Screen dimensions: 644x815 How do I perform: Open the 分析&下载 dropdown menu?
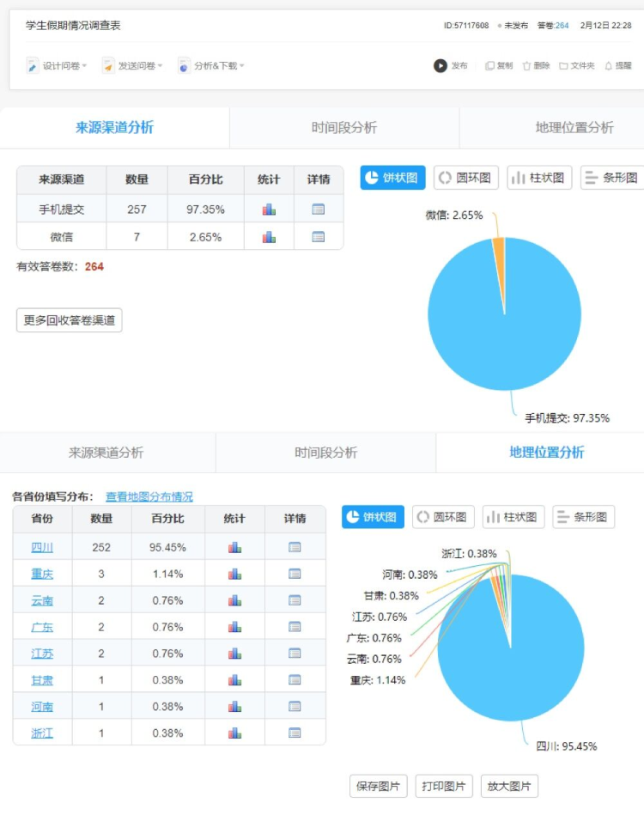coord(211,65)
